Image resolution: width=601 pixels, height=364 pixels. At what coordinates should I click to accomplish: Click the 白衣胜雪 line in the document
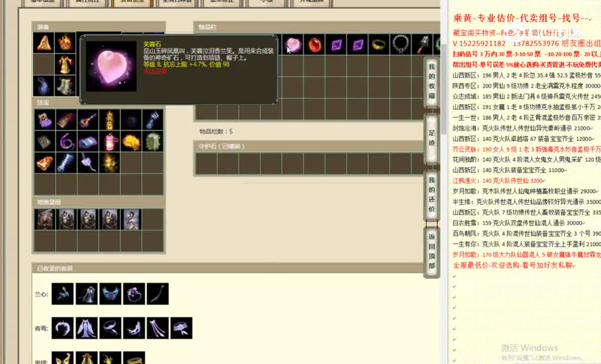click(519, 222)
